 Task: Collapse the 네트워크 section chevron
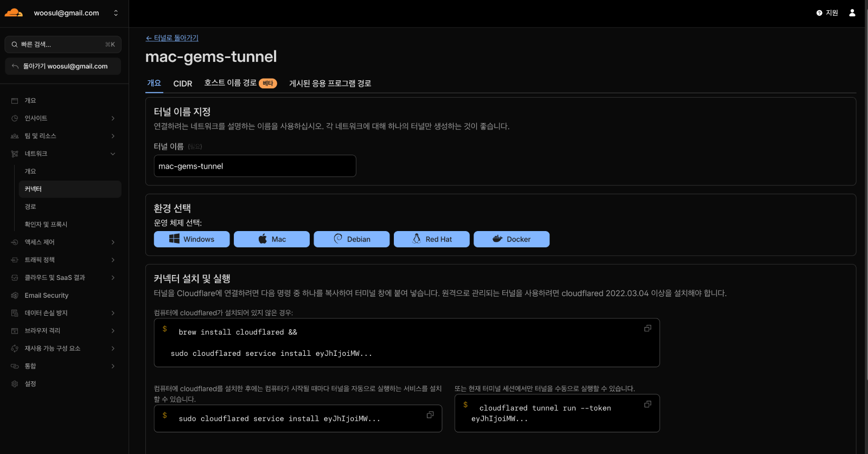pyautogui.click(x=113, y=154)
